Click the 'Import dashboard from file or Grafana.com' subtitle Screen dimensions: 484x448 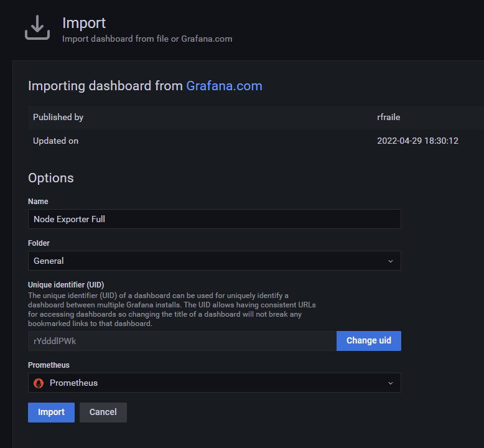147,39
